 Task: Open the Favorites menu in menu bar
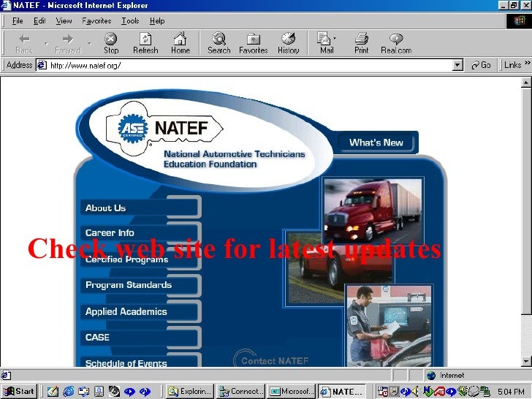(x=96, y=21)
